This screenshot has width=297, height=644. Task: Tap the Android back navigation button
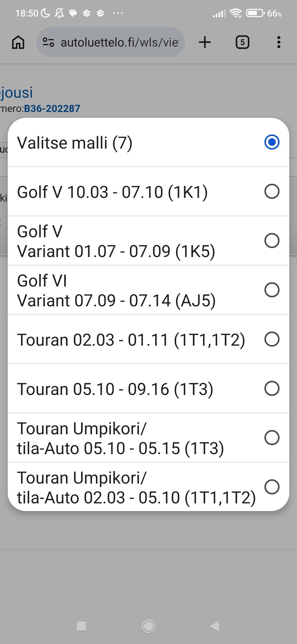click(x=215, y=626)
